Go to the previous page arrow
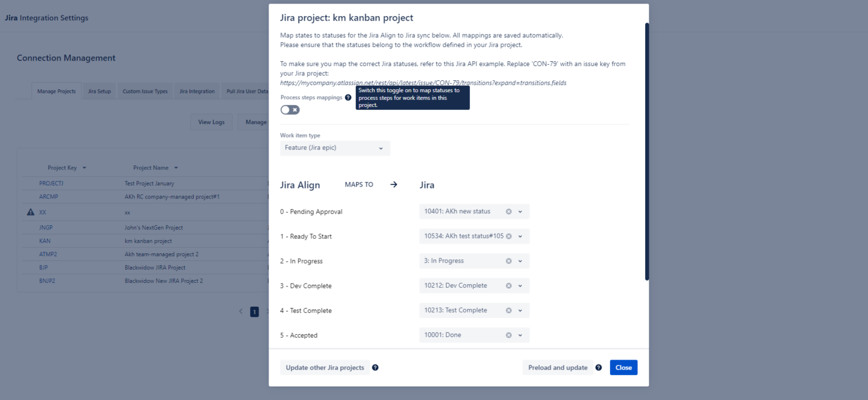 (241, 311)
